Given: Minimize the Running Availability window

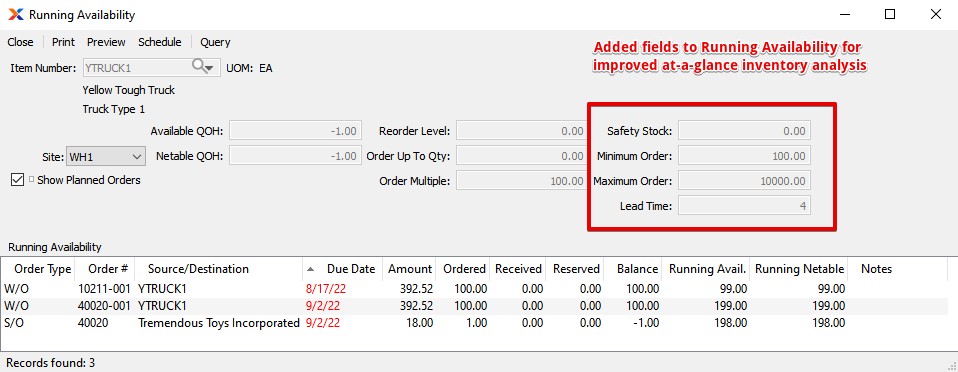Looking at the screenshot, I should pyautogui.click(x=844, y=15).
